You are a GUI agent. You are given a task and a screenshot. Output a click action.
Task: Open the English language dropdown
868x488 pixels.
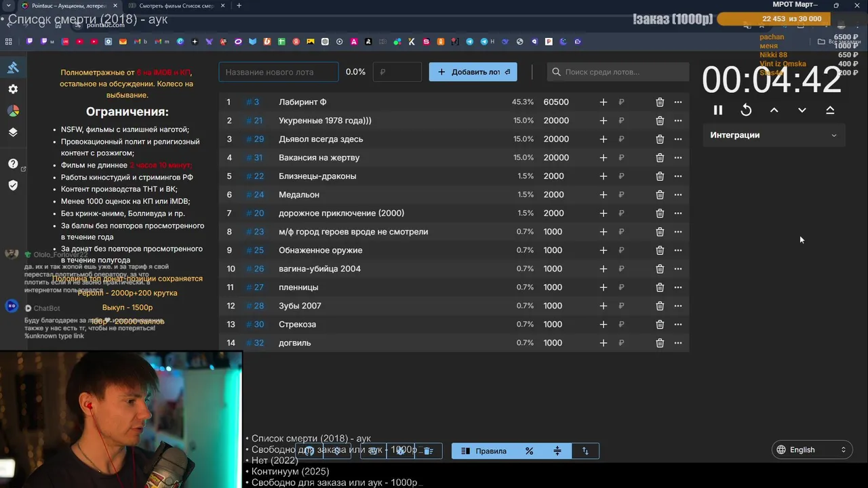[x=812, y=449]
